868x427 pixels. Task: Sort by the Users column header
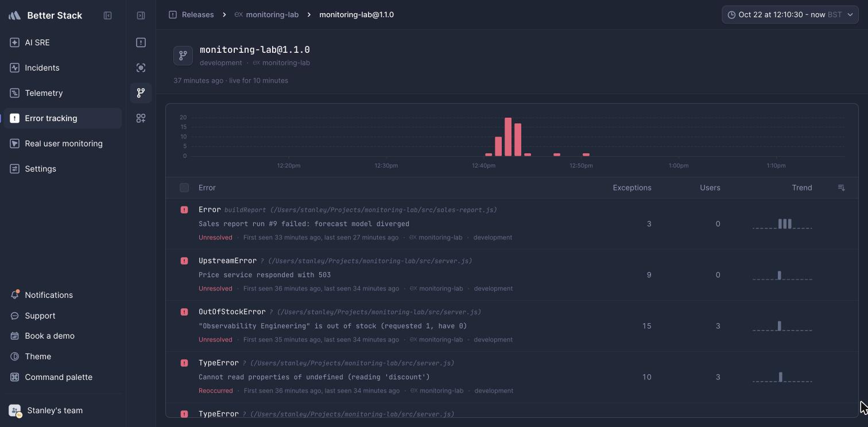coord(710,188)
